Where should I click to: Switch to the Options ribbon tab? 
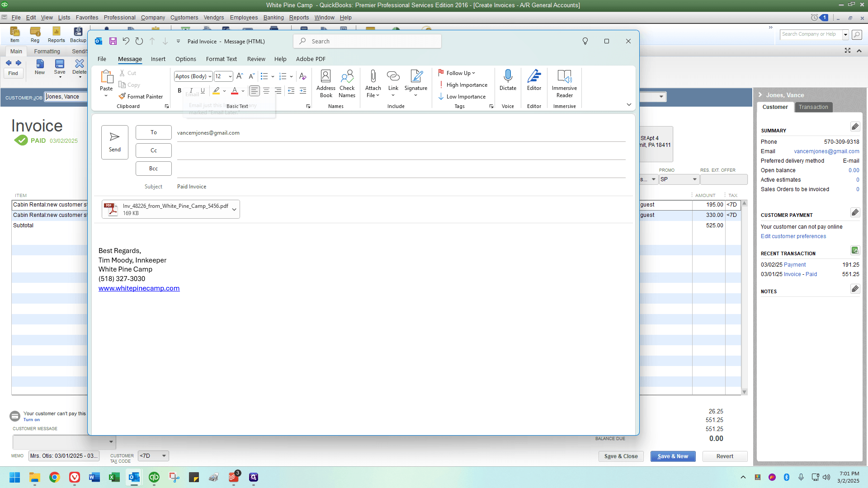click(x=186, y=59)
